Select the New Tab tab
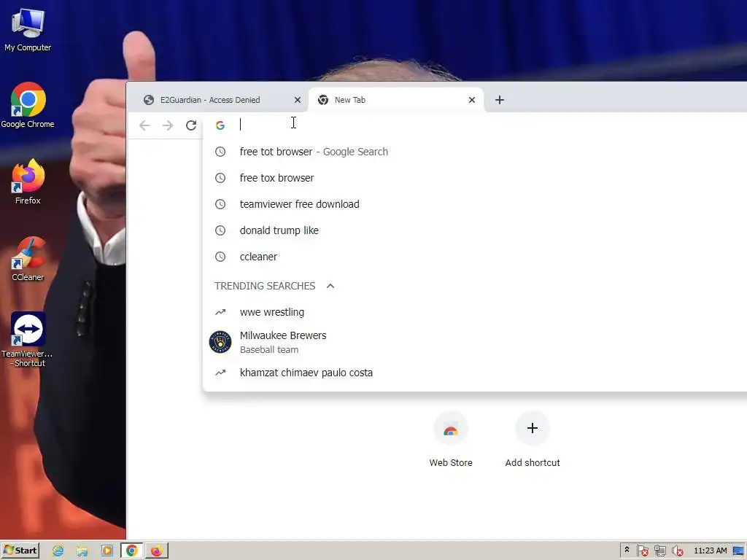 coord(396,100)
